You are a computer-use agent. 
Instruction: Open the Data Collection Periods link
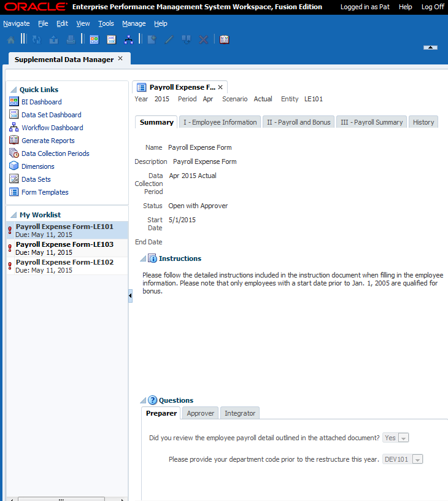click(x=55, y=153)
